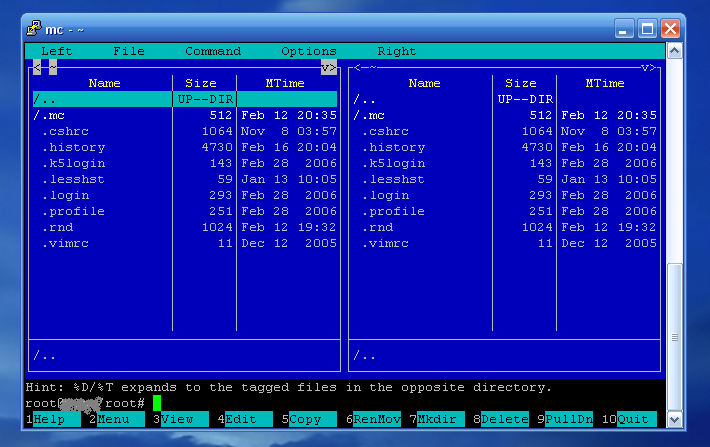Screen dimensions: 710x447
Task: Click the 10 Quit function key
Action: [629, 419]
